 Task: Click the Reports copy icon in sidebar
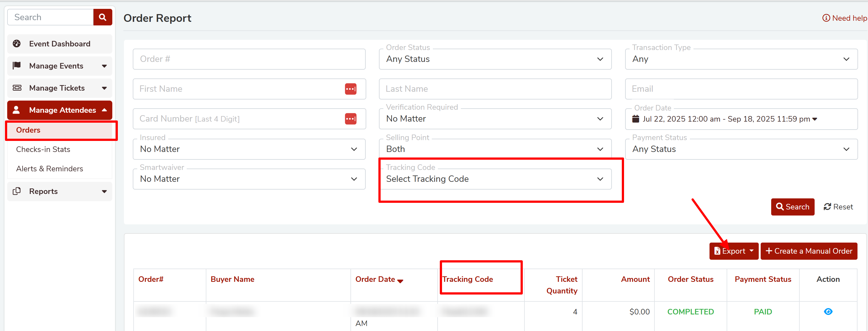[x=17, y=191]
